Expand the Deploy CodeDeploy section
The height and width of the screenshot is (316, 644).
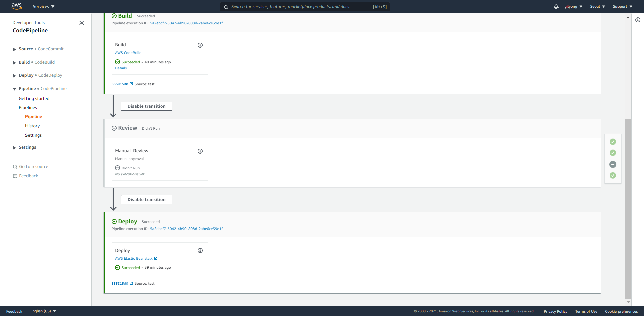[x=14, y=76]
